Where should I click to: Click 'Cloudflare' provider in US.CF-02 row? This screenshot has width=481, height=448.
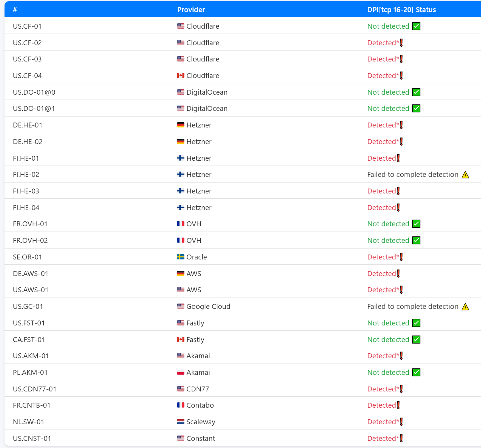[x=203, y=43]
